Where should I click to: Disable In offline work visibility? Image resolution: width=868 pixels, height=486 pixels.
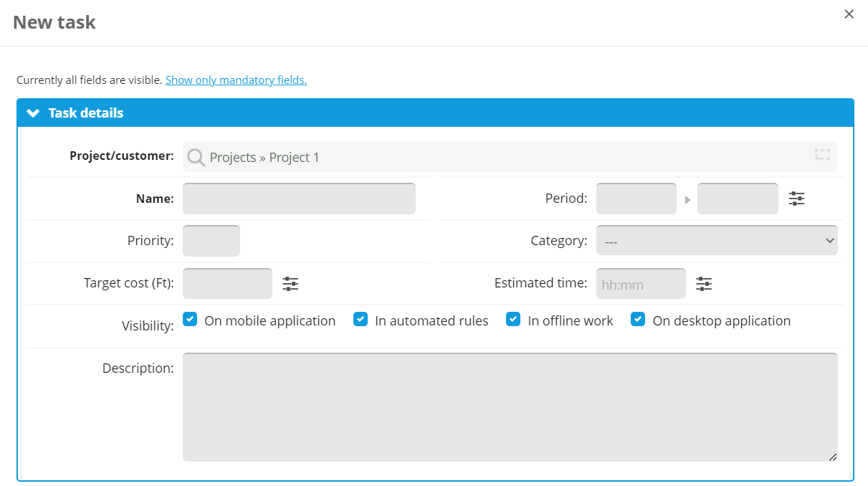pyautogui.click(x=513, y=320)
